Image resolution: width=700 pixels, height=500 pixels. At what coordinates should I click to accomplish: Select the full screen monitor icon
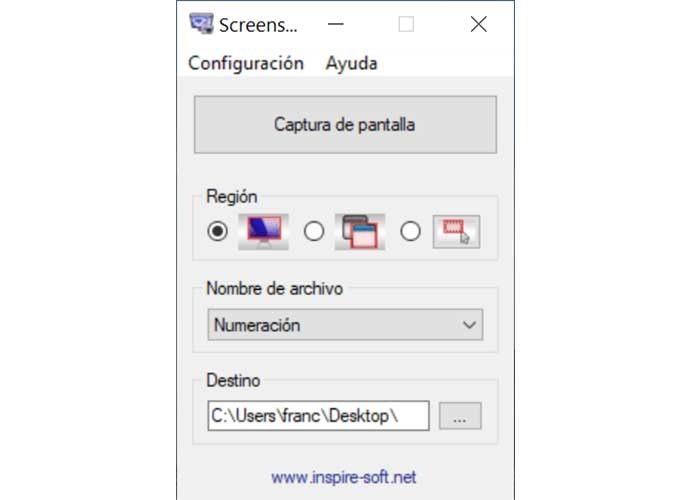point(262,231)
